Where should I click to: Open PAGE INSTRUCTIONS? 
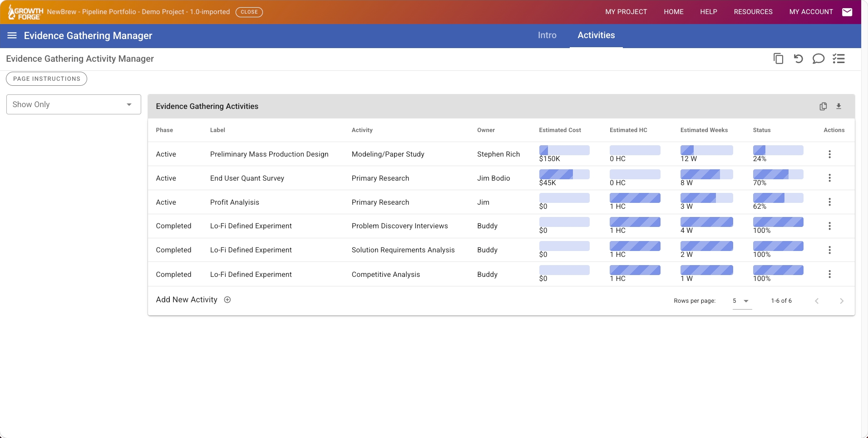point(46,79)
